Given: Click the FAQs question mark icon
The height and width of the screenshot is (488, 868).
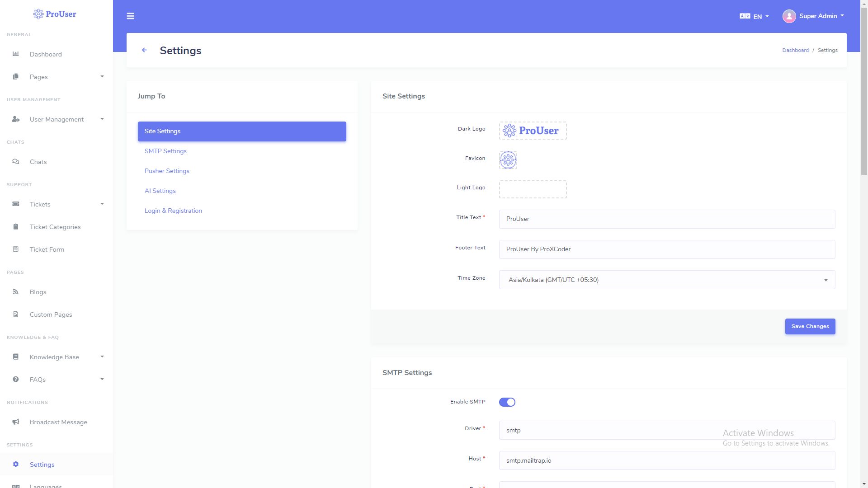Looking at the screenshot, I should 16,380.
